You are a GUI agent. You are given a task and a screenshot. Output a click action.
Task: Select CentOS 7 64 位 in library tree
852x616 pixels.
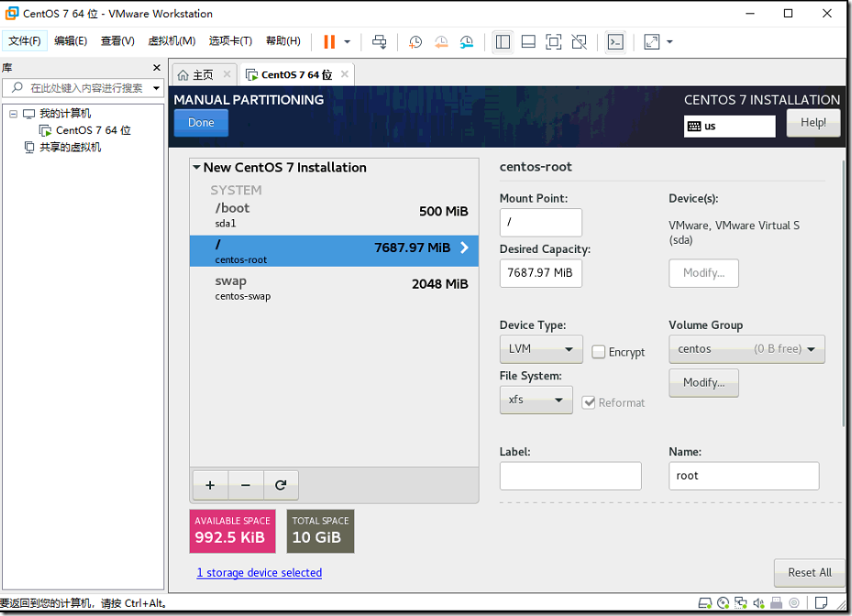tap(84, 130)
